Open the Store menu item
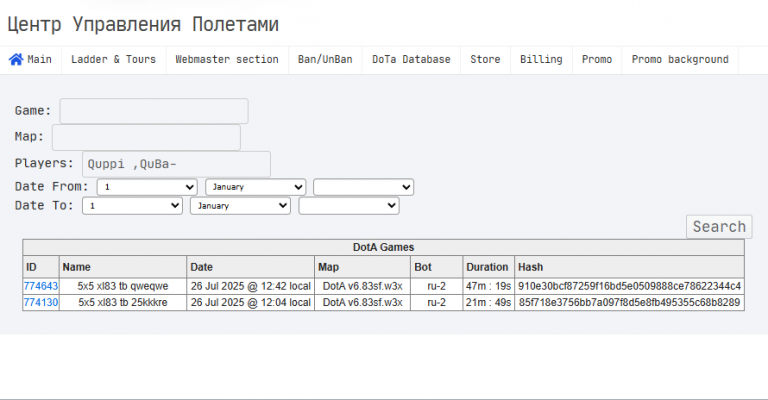The height and width of the screenshot is (400, 768). click(485, 60)
